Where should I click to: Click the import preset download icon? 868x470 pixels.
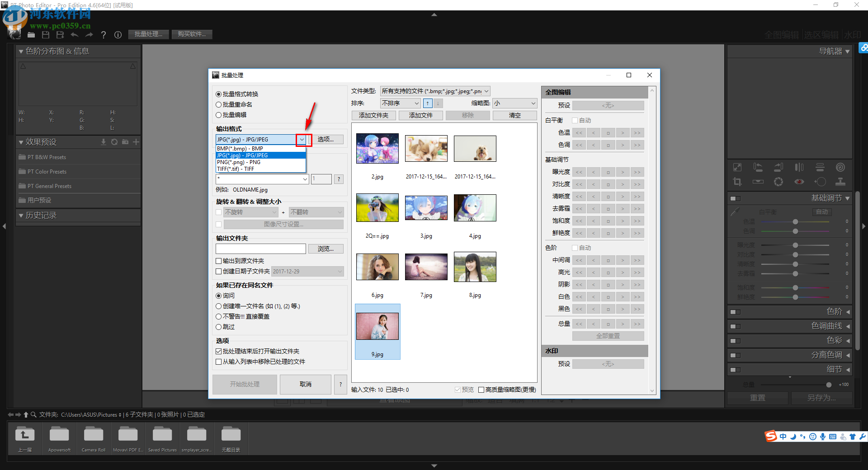(x=104, y=142)
